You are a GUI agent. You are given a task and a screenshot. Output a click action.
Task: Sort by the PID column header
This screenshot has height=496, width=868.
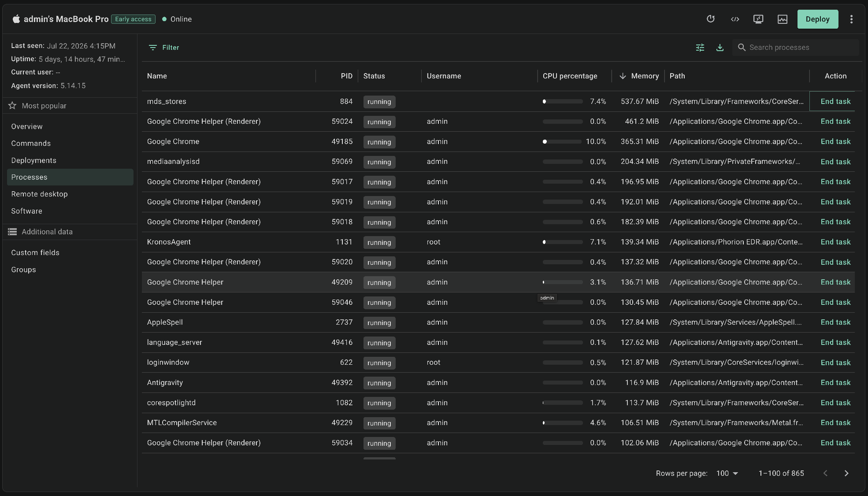[x=346, y=76]
